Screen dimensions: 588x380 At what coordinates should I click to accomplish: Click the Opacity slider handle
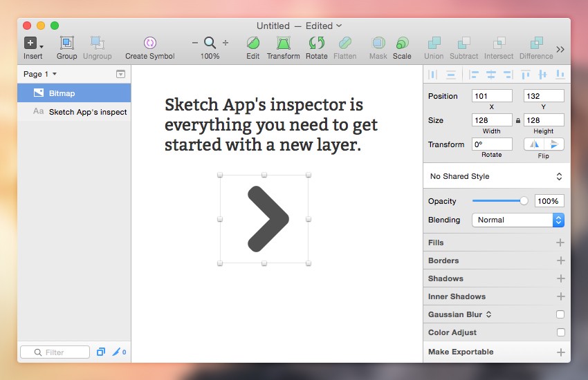(x=524, y=201)
